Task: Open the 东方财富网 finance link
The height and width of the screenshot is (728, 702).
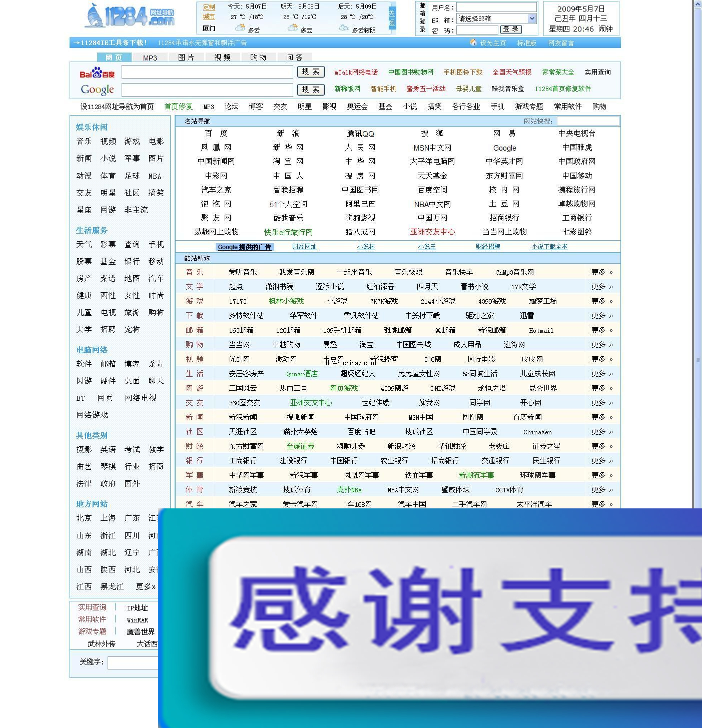Action: (246, 446)
